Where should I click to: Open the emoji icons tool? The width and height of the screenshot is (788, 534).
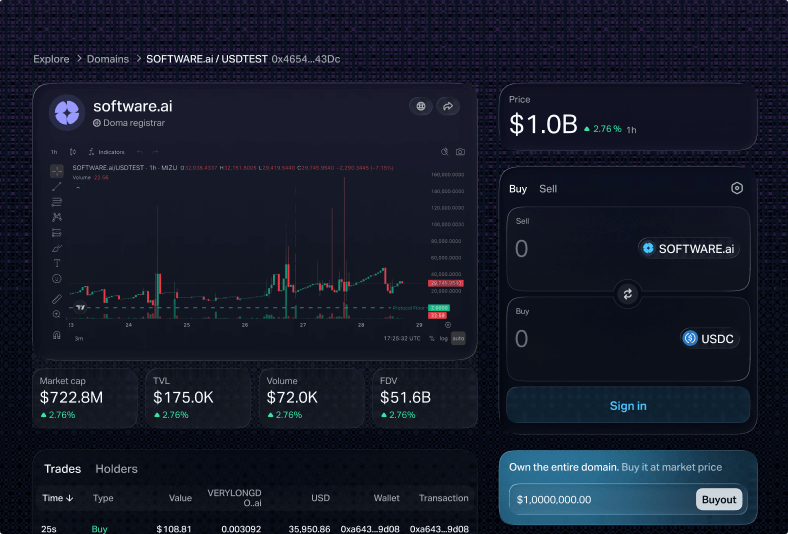57,279
